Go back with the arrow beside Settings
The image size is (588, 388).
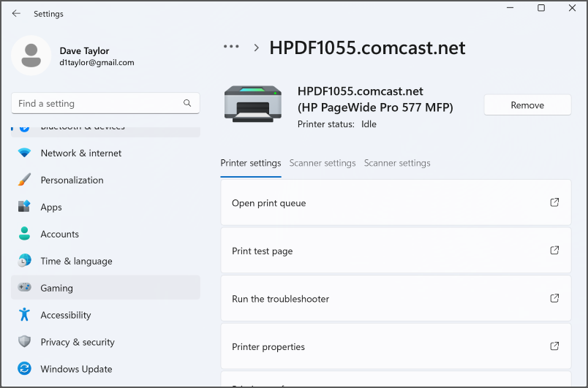16,13
